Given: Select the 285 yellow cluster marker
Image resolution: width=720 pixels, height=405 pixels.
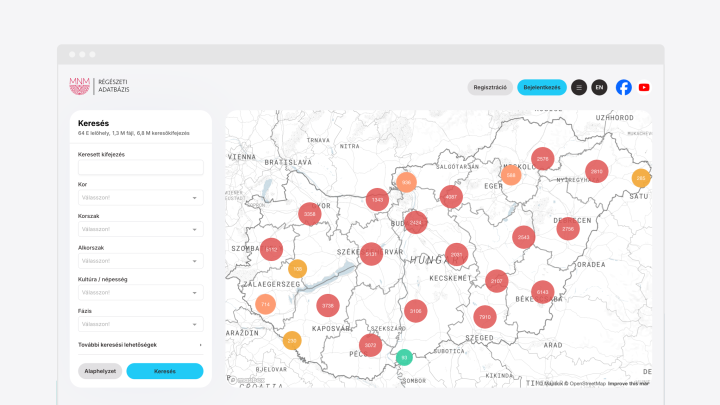Looking at the screenshot, I should pyautogui.click(x=641, y=178).
